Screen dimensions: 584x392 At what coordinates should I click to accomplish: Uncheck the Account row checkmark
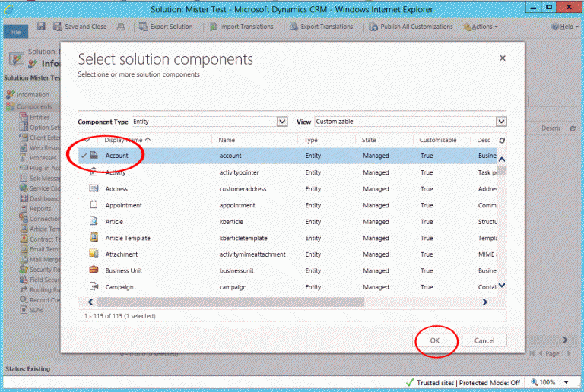(84, 156)
